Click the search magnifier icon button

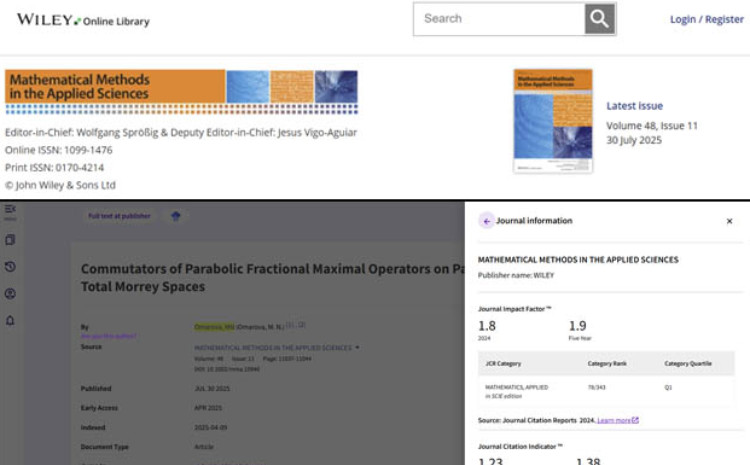click(x=599, y=19)
